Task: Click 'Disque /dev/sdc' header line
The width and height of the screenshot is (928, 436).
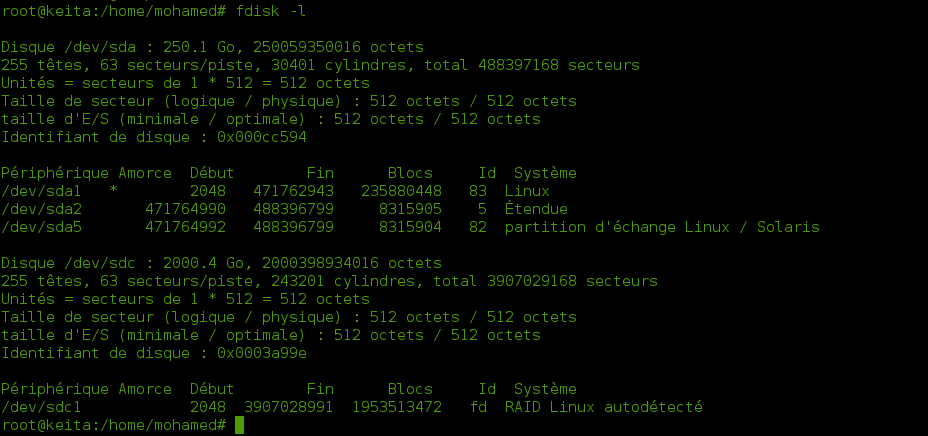Action: pyautogui.click(x=221, y=263)
